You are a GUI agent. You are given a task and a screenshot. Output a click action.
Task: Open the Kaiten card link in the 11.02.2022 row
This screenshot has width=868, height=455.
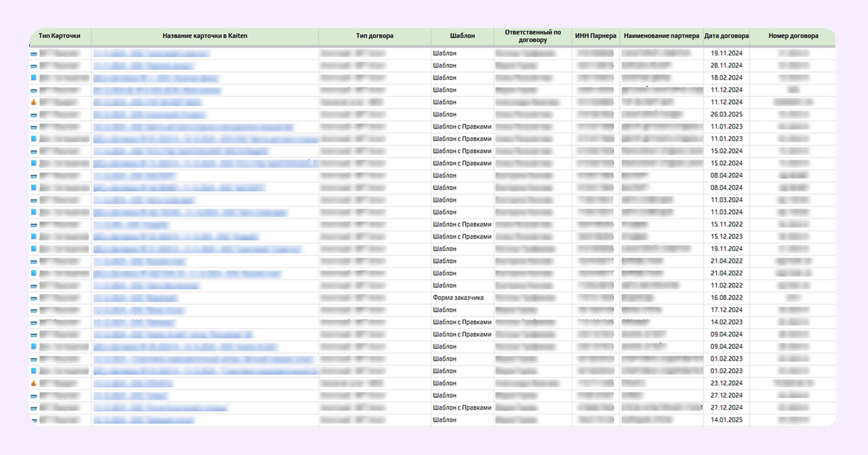click(x=146, y=285)
